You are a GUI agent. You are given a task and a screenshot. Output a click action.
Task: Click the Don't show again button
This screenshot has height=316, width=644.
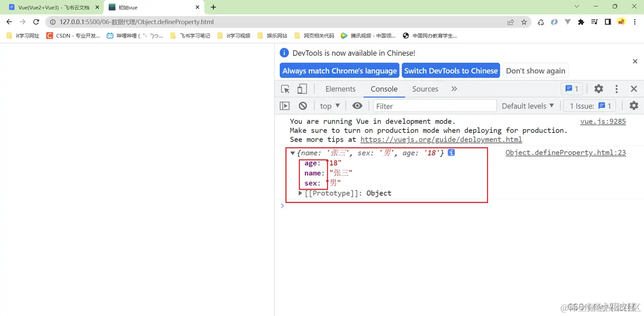tap(535, 71)
